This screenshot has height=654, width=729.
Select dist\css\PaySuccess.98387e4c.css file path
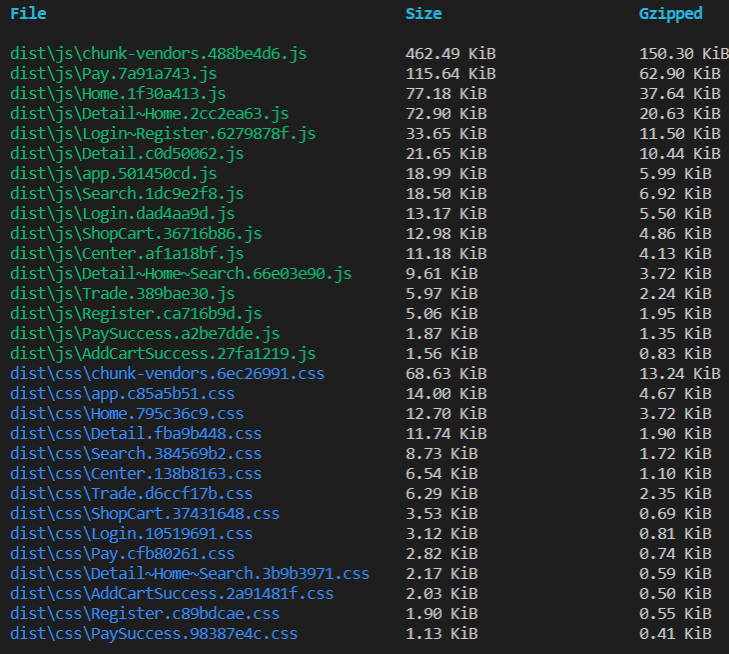154,633
